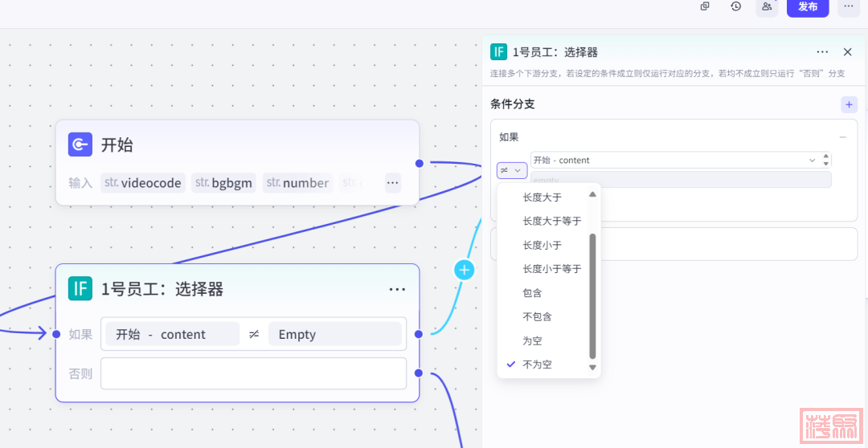Screen dimensions: 868x448
Task: Expand the not-equal operator dropdown
Action: (511, 170)
